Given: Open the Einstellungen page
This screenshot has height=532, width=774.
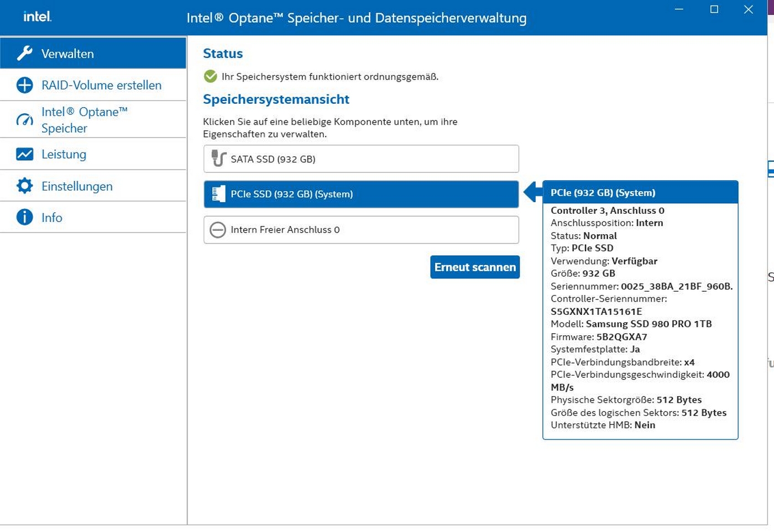Looking at the screenshot, I should tap(93, 186).
